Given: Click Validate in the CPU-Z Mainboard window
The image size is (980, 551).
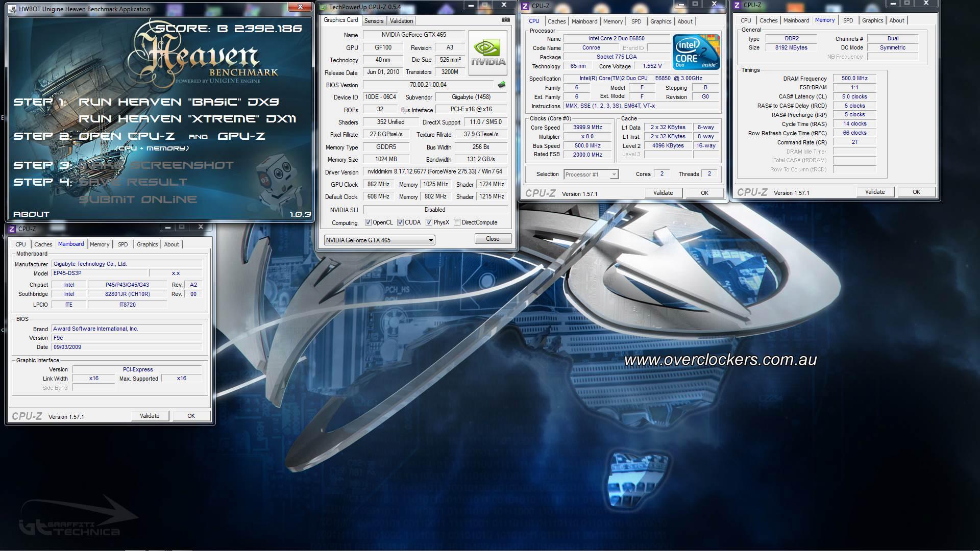Looking at the screenshot, I should tap(150, 416).
